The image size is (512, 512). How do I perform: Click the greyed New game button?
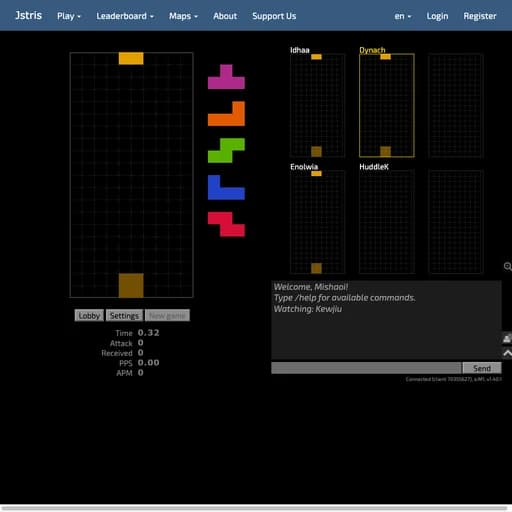pyautogui.click(x=167, y=315)
